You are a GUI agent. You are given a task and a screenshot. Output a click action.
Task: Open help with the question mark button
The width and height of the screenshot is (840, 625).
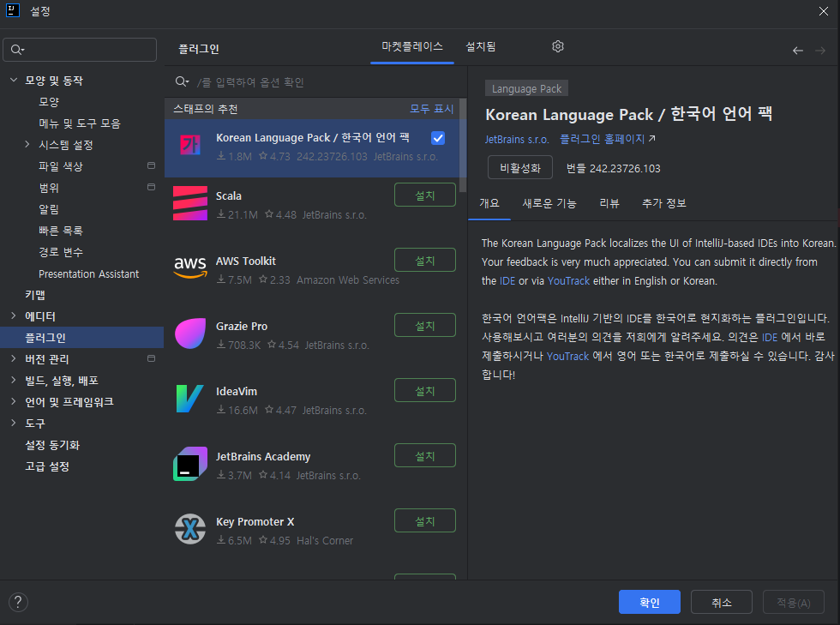coord(18,602)
